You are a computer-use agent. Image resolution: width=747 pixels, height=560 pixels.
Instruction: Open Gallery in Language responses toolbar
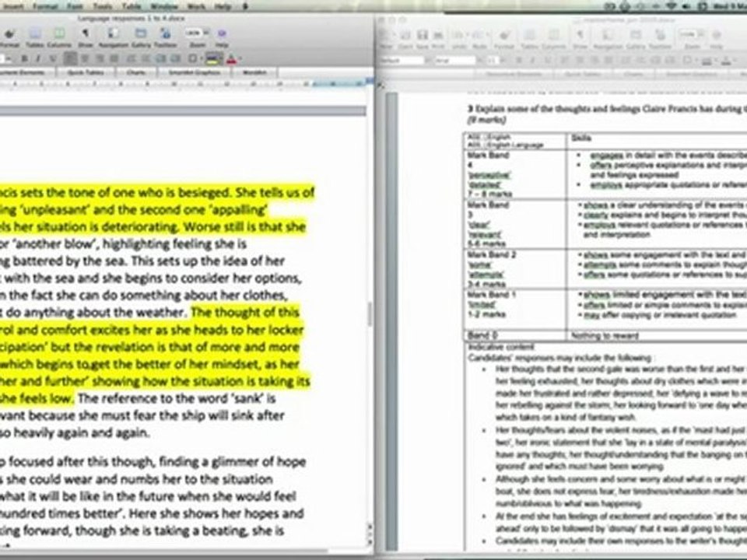(141, 33)
